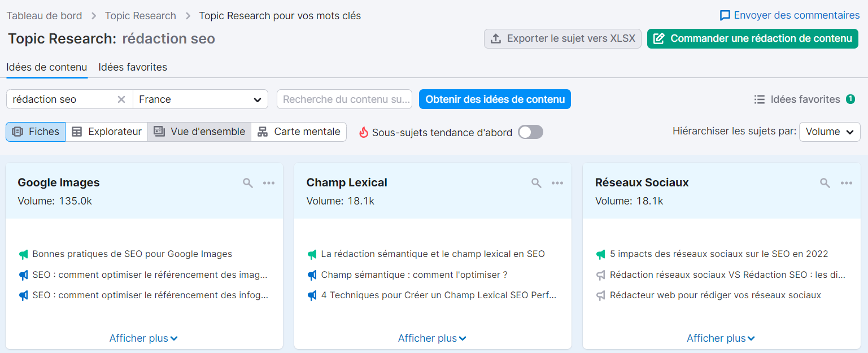Click the magnifier icon on Réseaux Sociaux card
This screenshot has height=353, width=868.
(825, 182)
